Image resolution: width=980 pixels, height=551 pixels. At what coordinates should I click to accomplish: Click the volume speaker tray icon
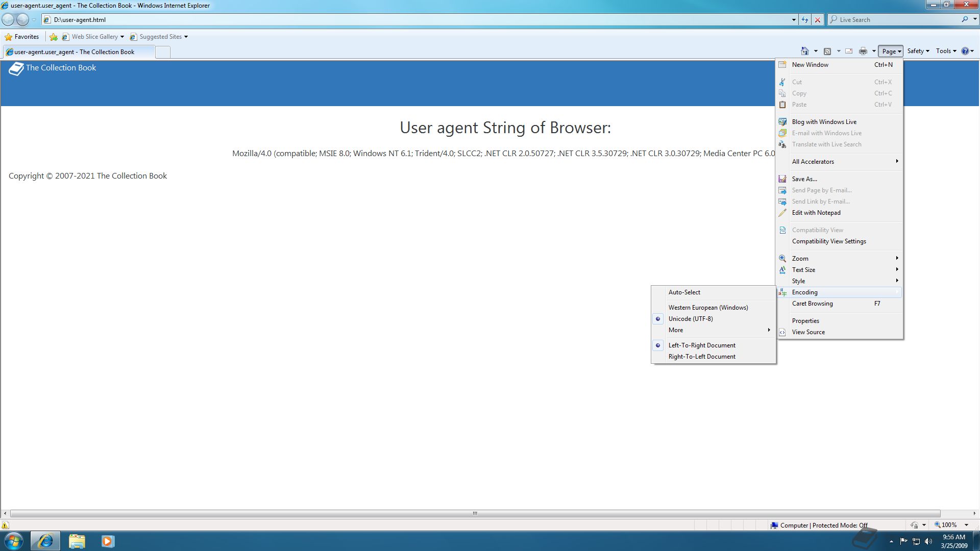pos(928,541)
